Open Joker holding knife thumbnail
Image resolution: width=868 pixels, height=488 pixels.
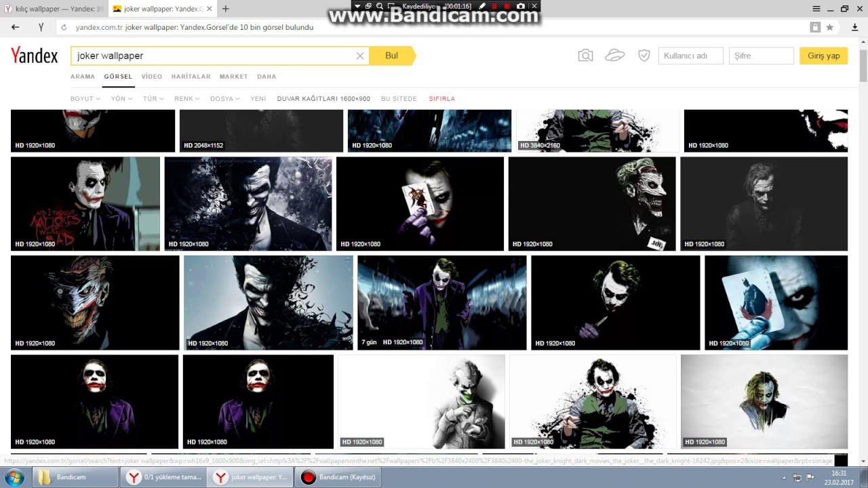tap(616, 303)
